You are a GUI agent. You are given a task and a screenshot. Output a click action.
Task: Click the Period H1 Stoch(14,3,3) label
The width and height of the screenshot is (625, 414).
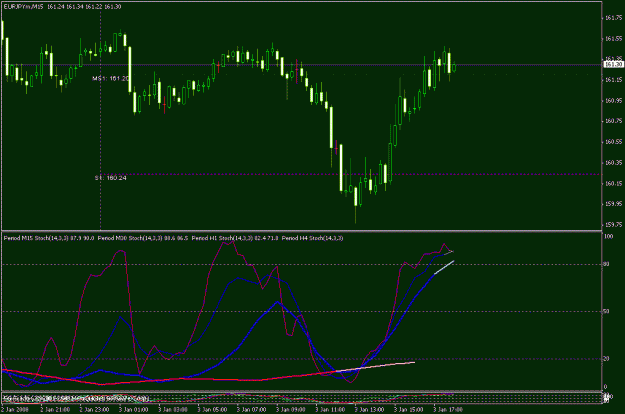(222, 238)
